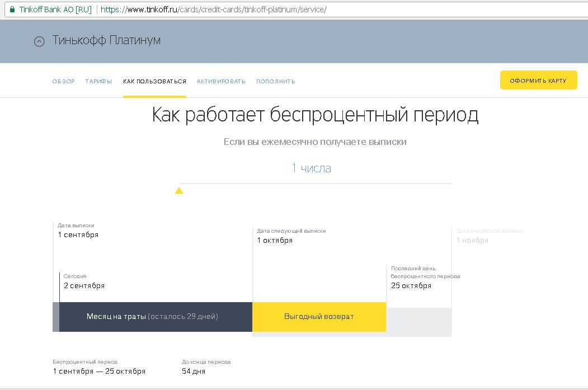Click the Tinkoff Bank AO [RU] certificate label
The width and height of the screenshot is (588, 390).
click(55, 10)
